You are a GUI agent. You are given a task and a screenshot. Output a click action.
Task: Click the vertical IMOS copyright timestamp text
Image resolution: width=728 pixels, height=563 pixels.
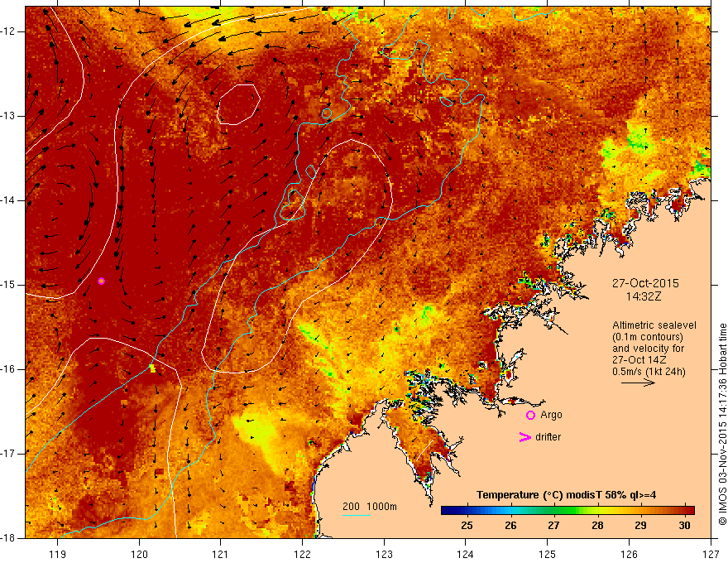click(722, 424)
